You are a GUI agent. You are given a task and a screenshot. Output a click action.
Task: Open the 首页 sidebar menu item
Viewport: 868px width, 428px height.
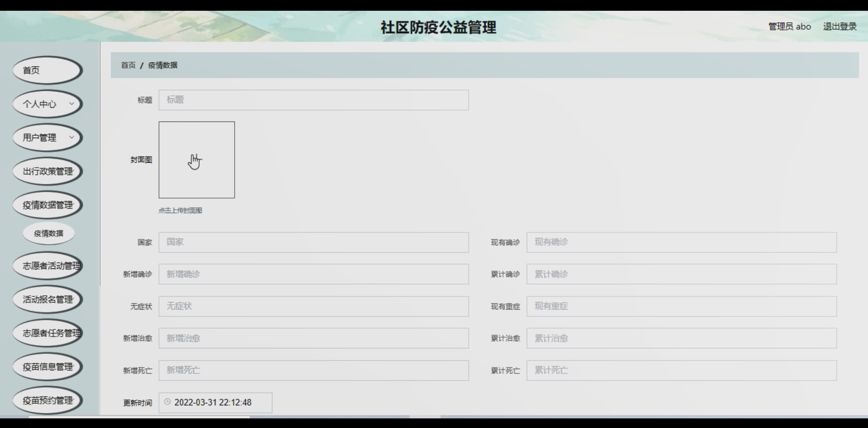48,70
